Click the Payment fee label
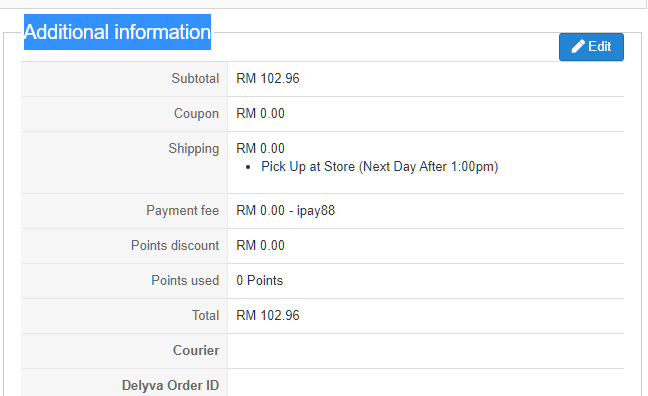This screenshot has width=648, height=396. click(182, 210)
